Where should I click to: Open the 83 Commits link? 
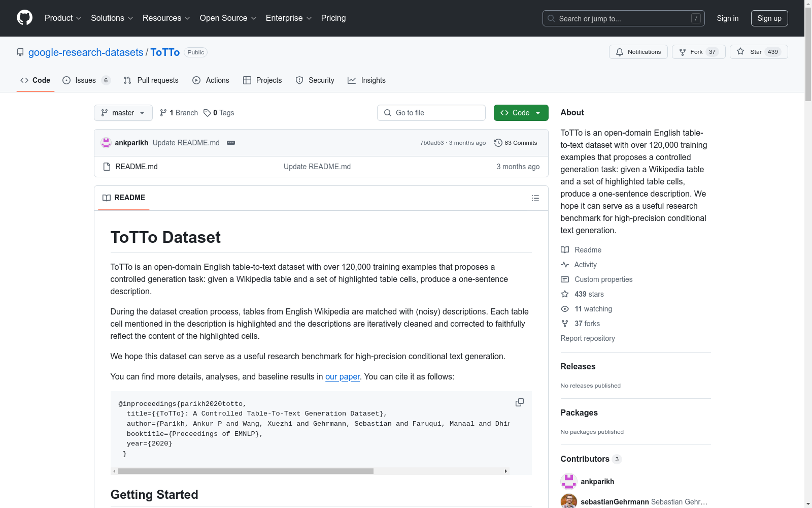[516, 143]
